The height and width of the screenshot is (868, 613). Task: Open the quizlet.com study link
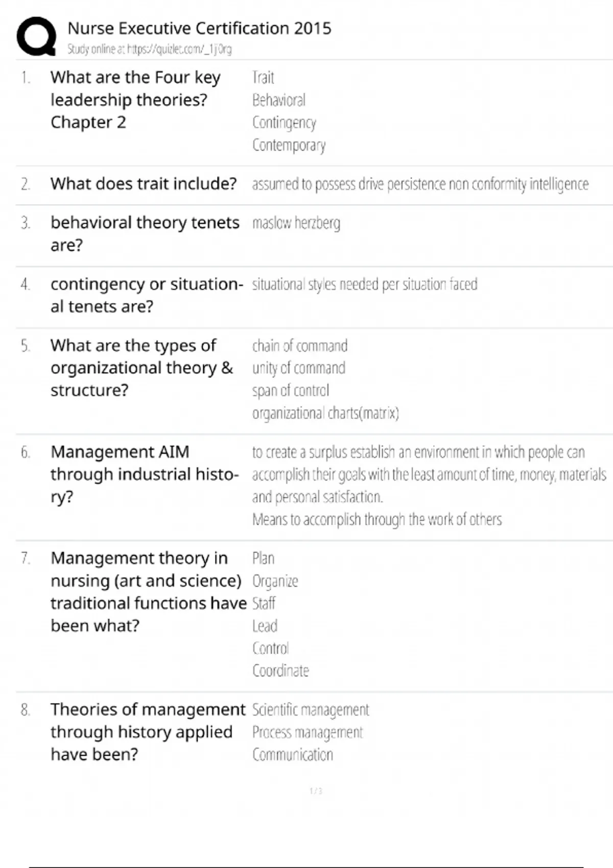149,49
